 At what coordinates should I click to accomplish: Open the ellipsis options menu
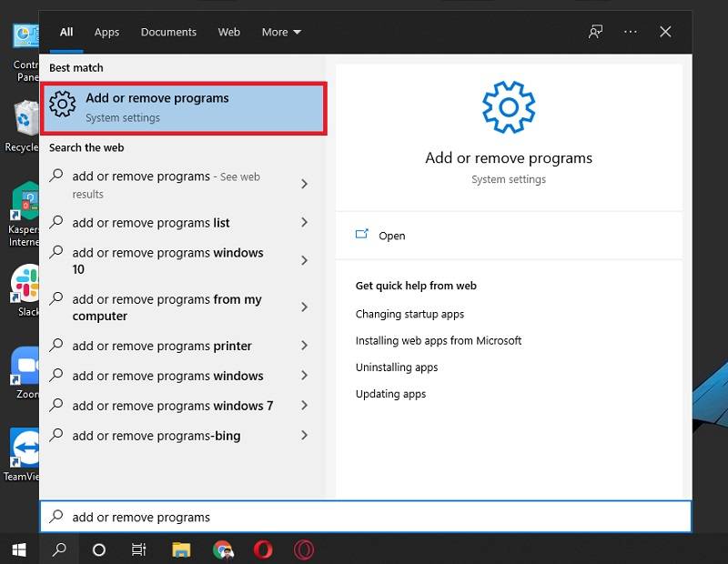[x=630, y=32]
